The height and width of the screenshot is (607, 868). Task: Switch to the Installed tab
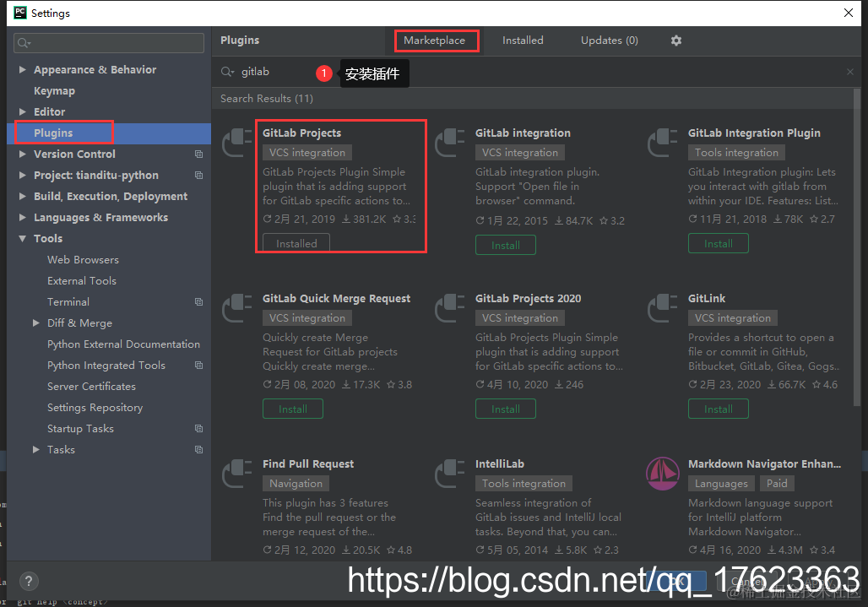(523, 41)
